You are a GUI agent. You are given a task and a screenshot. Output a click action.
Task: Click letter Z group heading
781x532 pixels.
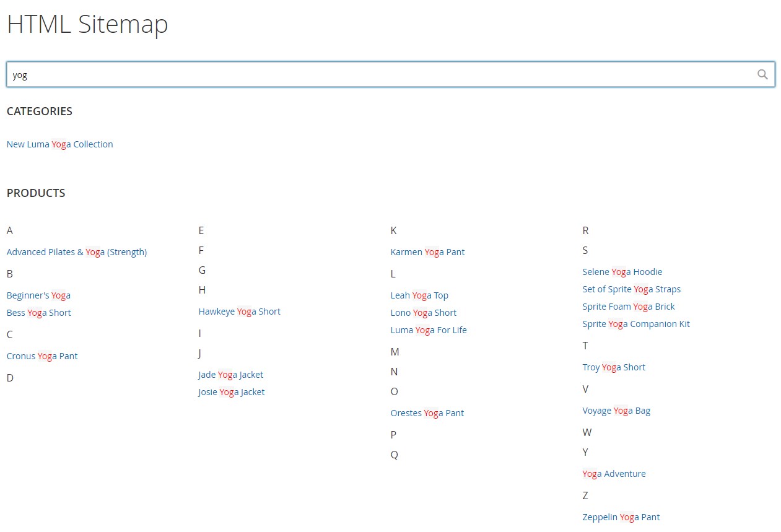point(585,495)
